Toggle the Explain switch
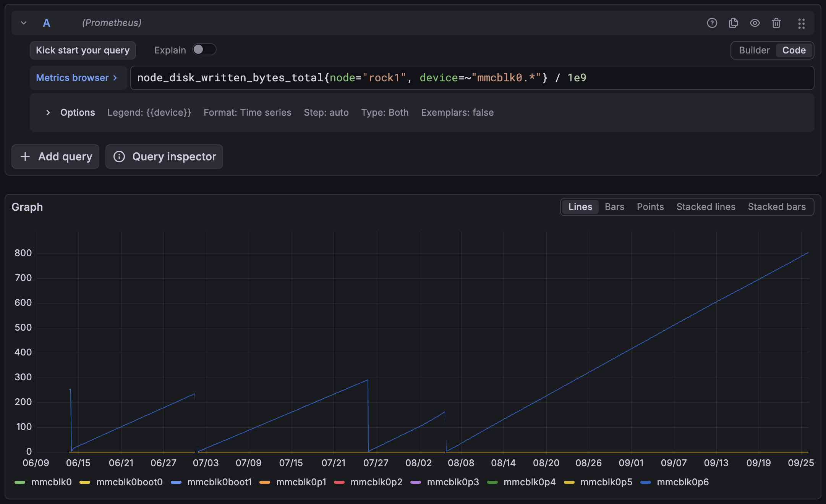Screen dimensions: 826x504 [204, 50]
